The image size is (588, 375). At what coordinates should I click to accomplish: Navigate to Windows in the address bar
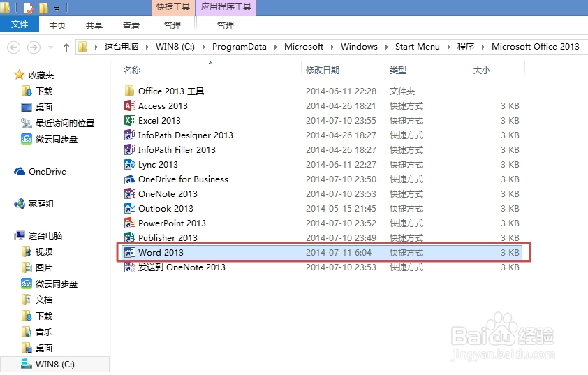(x=359, y=47)
